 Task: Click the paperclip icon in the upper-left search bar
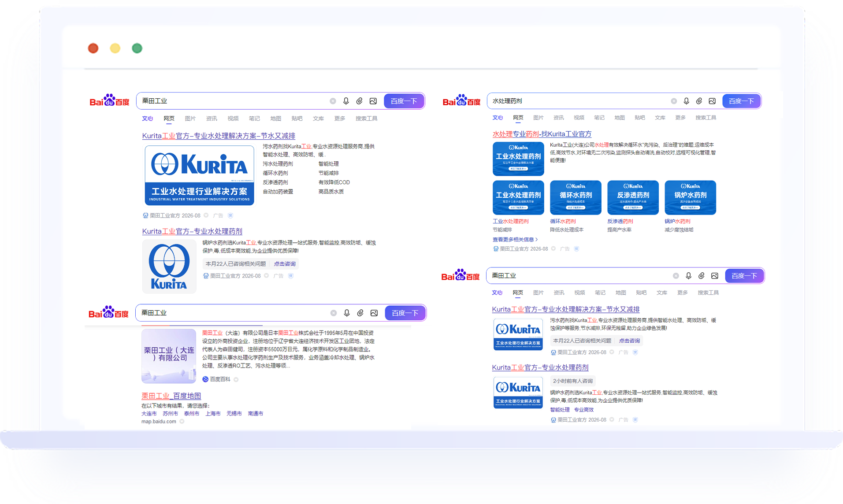click(x=360, y=101)
